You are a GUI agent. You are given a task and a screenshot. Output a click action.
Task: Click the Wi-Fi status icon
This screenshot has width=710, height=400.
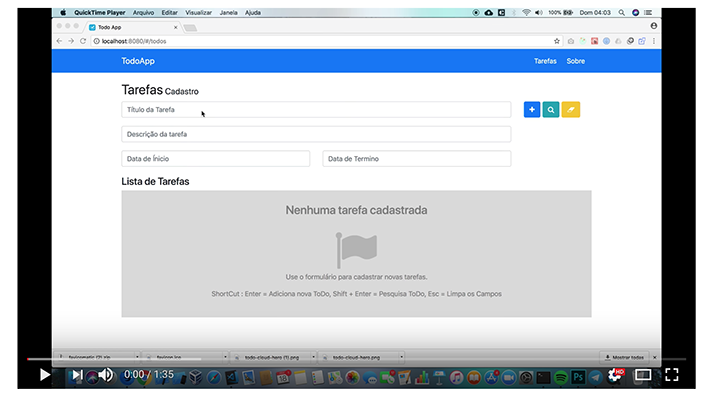pos(526,13)
